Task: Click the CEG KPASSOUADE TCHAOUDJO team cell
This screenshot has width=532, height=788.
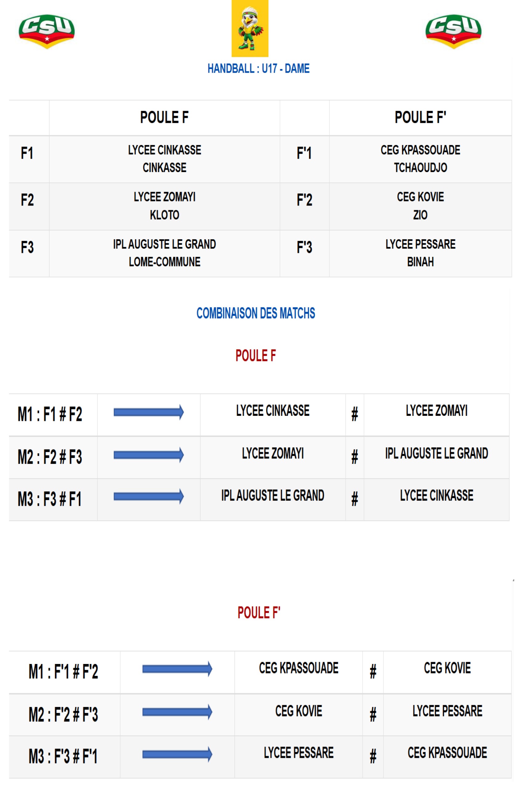Action: click(421, 159)
